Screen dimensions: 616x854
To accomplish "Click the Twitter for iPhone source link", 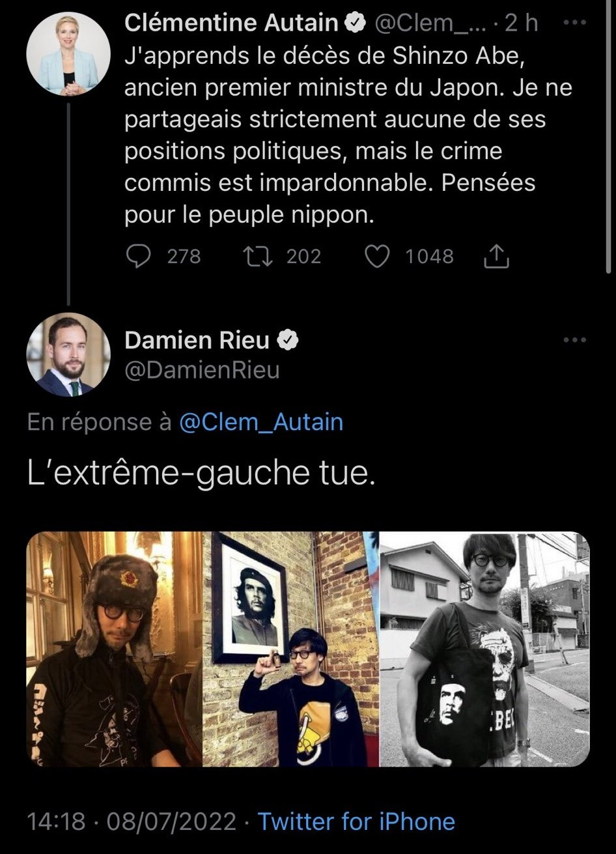I will pos(356,821).
